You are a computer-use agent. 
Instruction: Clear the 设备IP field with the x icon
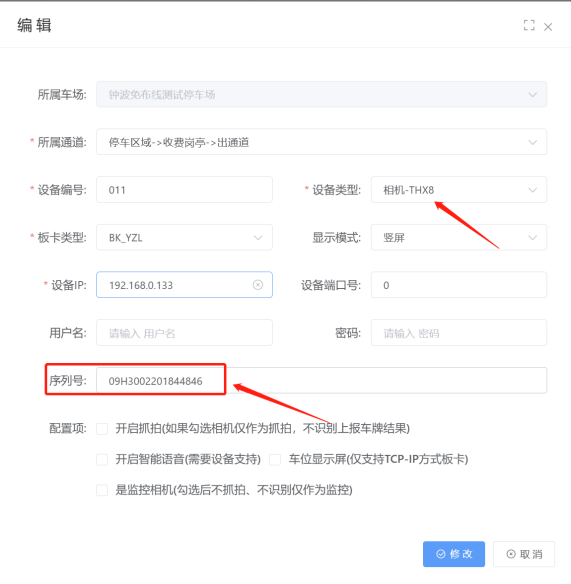pos(258,285)
